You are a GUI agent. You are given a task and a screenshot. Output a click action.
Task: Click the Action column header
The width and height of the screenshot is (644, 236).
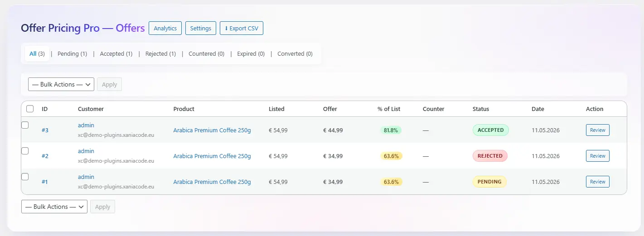point(595,109)
